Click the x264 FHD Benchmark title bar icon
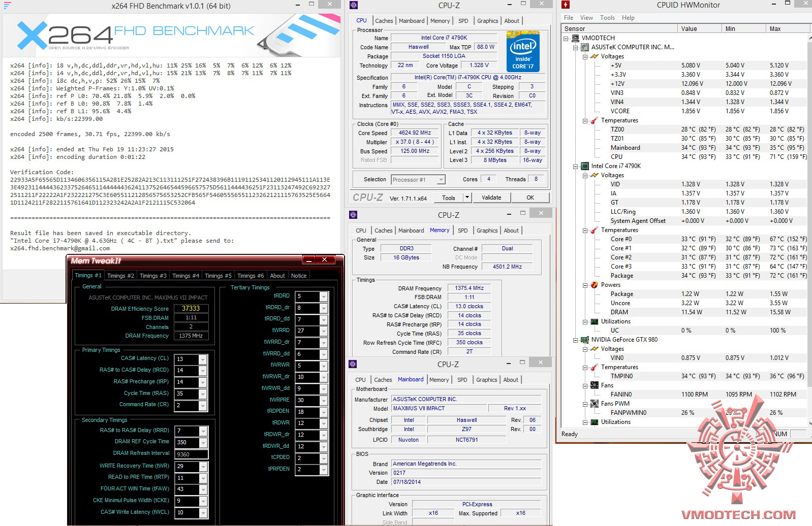The height and width of the screenshot is (526, 812). 7,6
